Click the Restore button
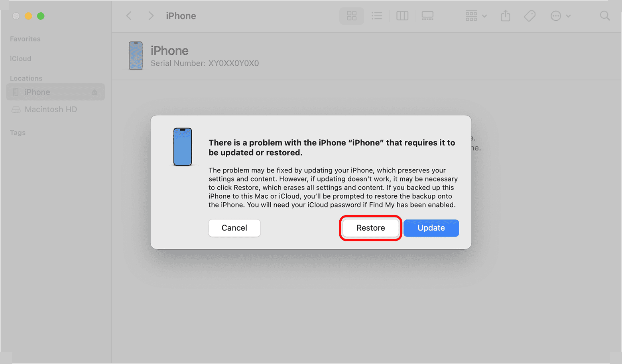Screen dimensions: 622x364 click(371, 228)
